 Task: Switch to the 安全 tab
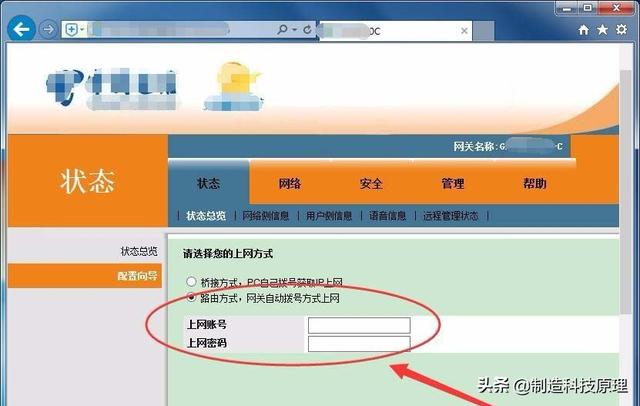(x=371, y=183)
